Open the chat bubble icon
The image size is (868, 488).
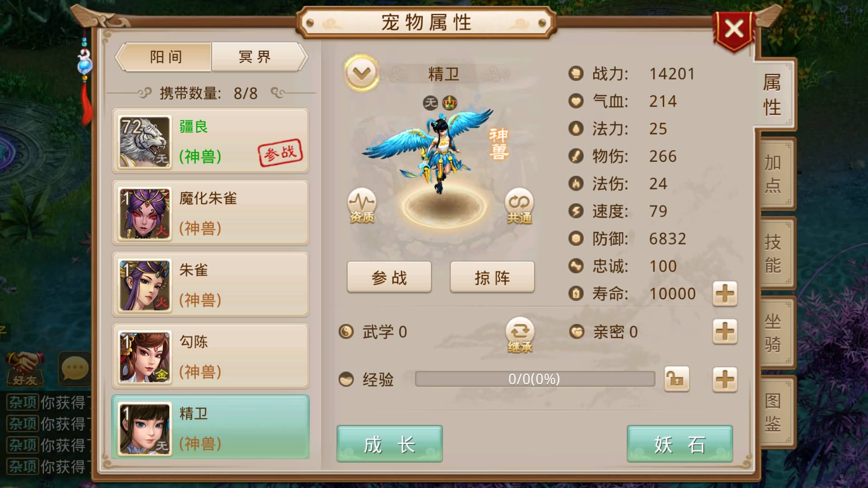(x=75, y=369)
